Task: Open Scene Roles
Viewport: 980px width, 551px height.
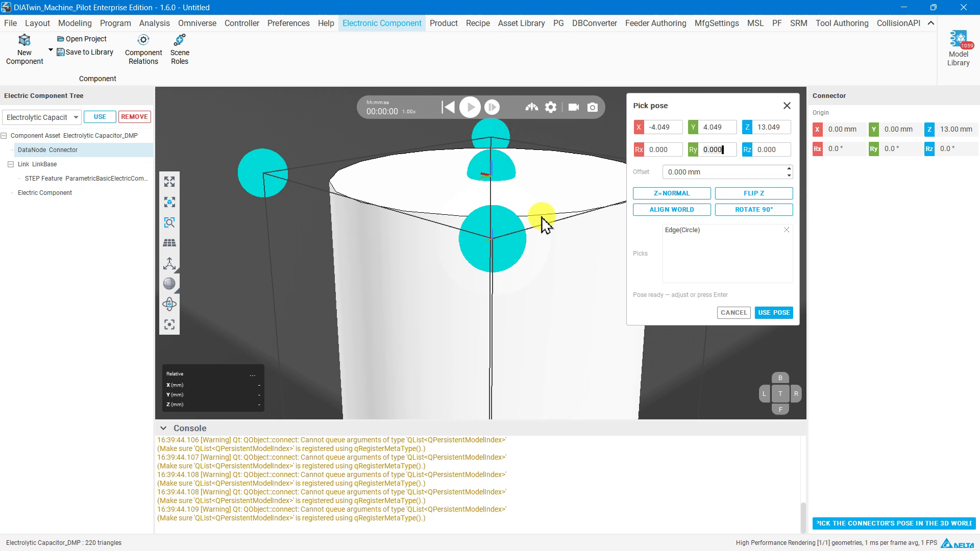Action: (180, 50)
